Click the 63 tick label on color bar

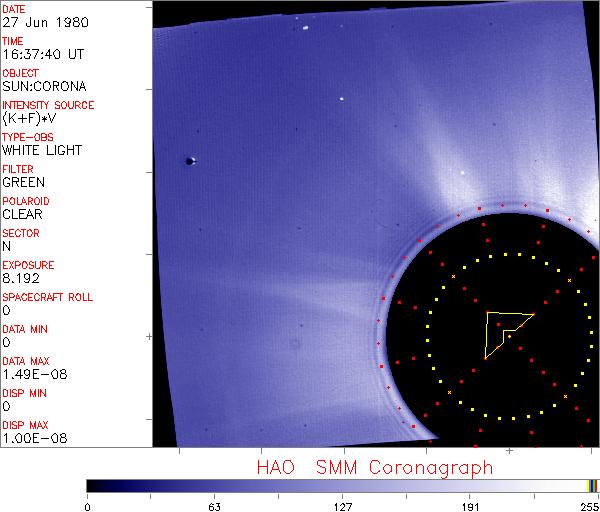click(214, 507)
